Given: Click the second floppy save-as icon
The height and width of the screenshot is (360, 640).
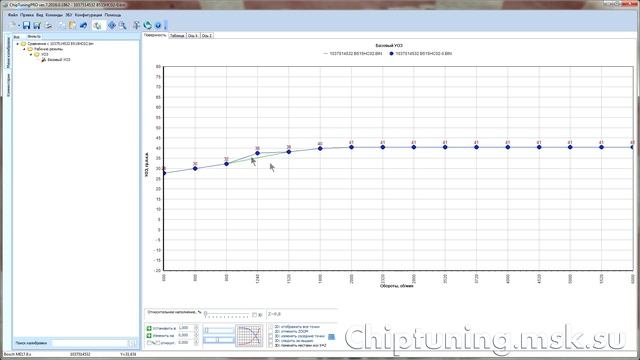Looking at the screenshot, I should pos(37,25).
